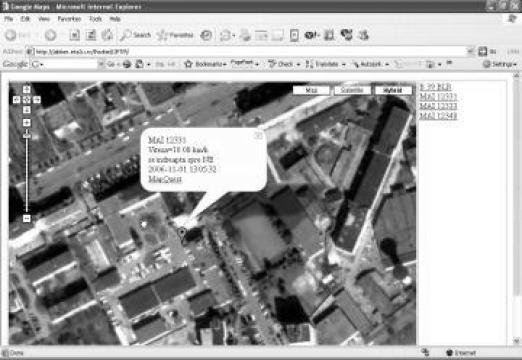The image size is (522, 360).
Task: Click the Stop loading toolbar icon
Action: [x=74, y=35]
